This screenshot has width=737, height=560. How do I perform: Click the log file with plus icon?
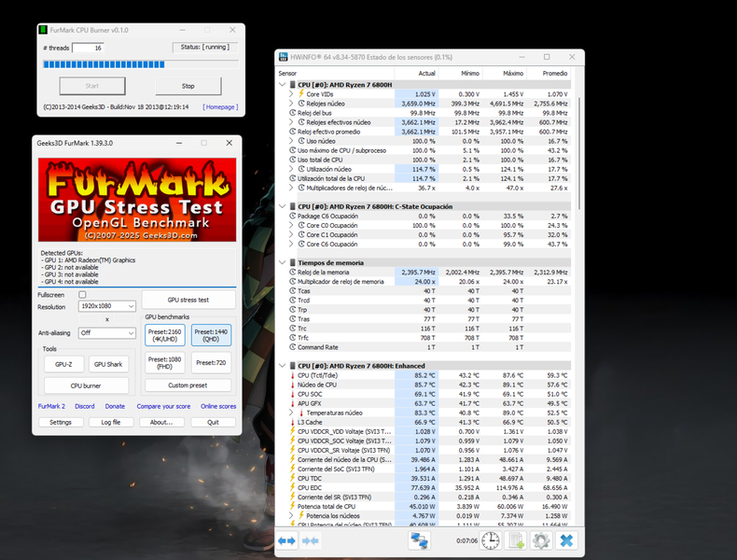tap(515, 541)
